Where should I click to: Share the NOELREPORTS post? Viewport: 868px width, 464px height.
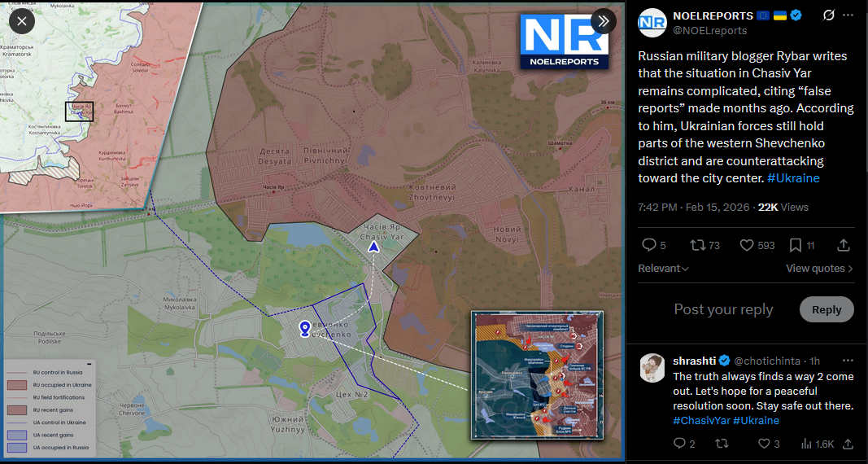point(843,245)
